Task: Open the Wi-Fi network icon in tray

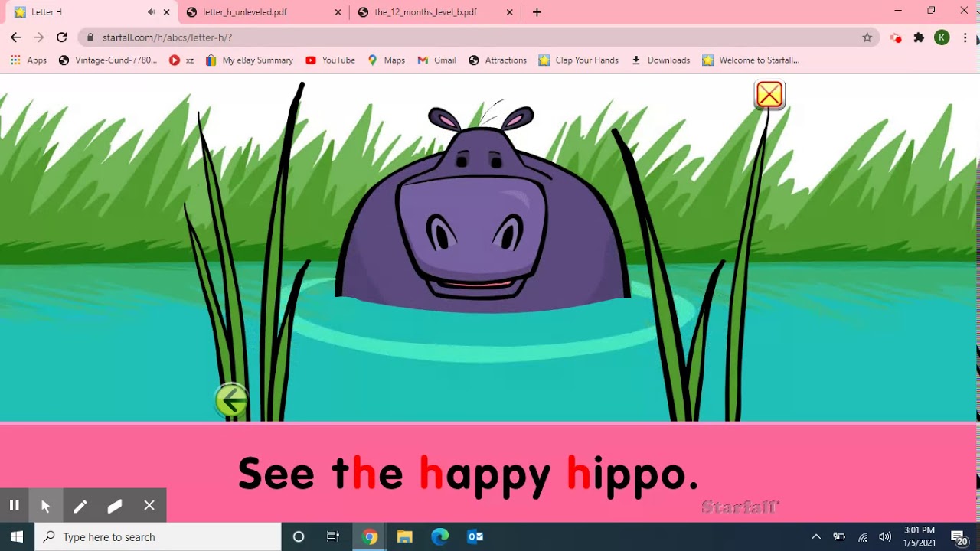Action: click(x=863, y=536)
